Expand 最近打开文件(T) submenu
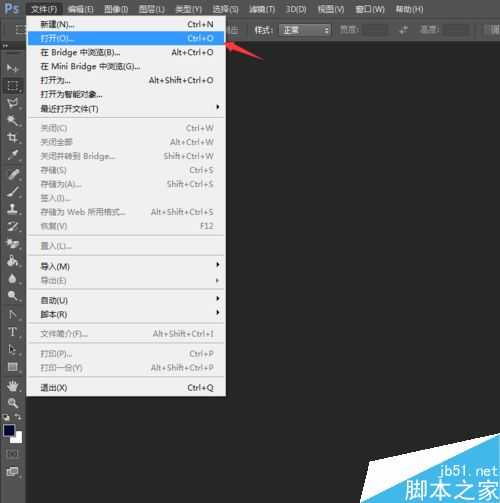 [x=126, y=108]
